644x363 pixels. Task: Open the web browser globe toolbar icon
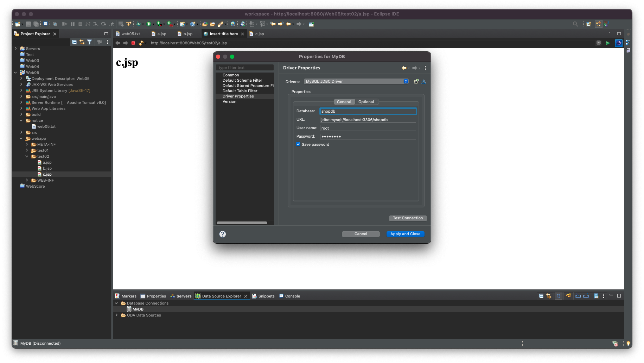pyautogui.click(x=233, y=24)
